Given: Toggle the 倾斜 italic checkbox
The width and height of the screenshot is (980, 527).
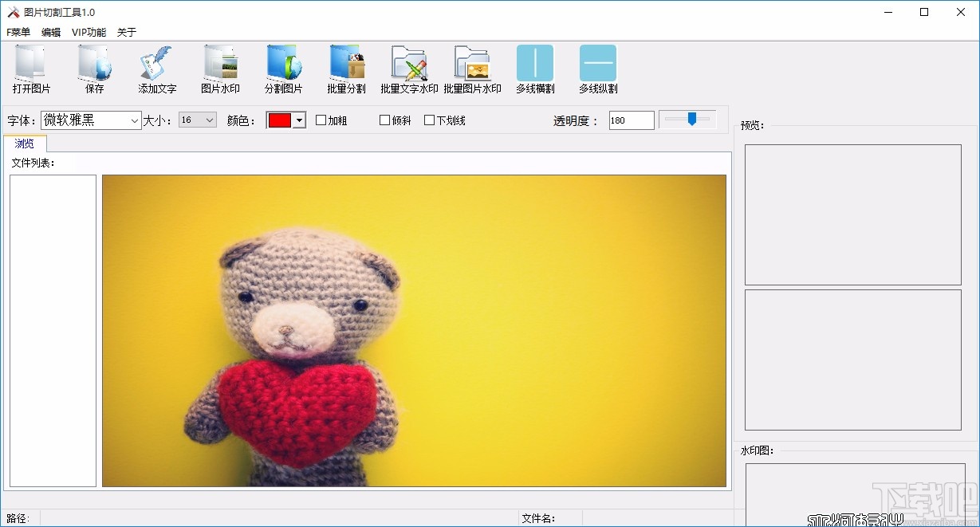Looking at the screenshot, I should click(385, 120).
